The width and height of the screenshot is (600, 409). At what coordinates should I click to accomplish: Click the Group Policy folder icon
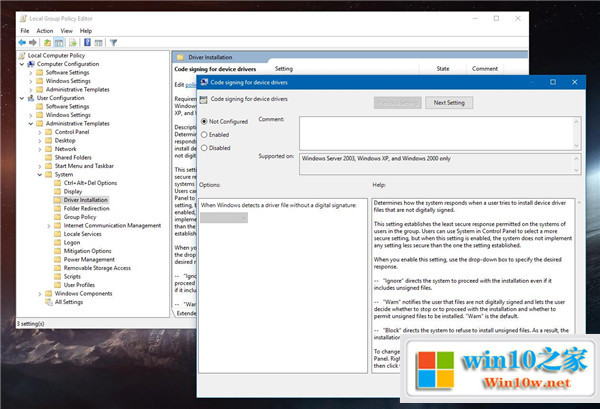(57, 217)
